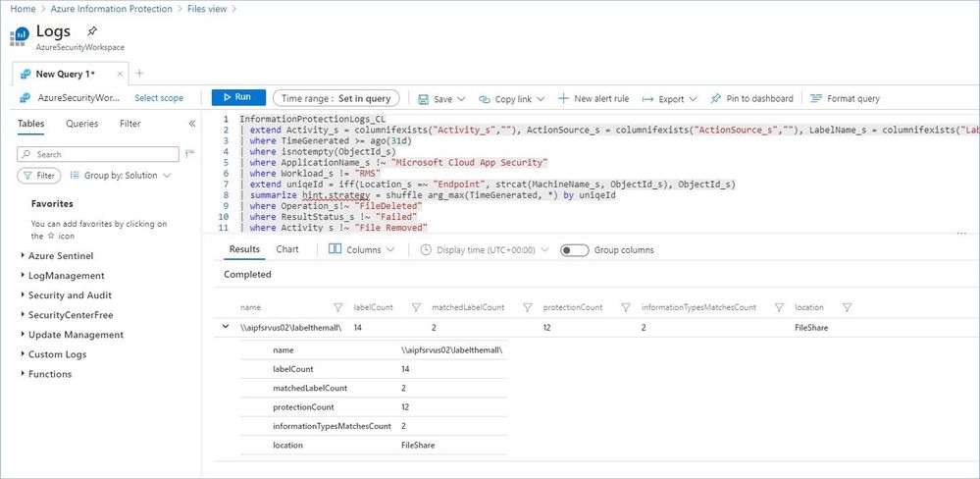Expand the SecurityCenterFree node

24,315
